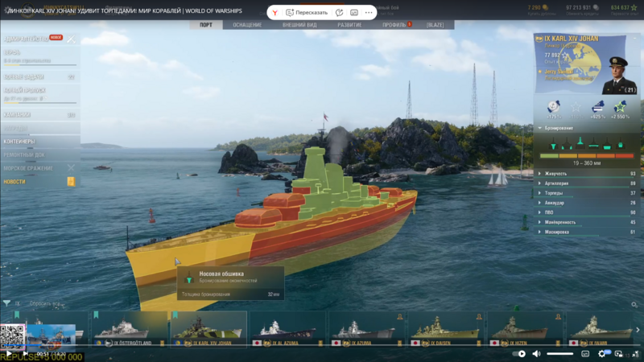Expand the Манёвренность parameter
The height and width of the screenshot is (362, 644).
[x=587, y=222]
